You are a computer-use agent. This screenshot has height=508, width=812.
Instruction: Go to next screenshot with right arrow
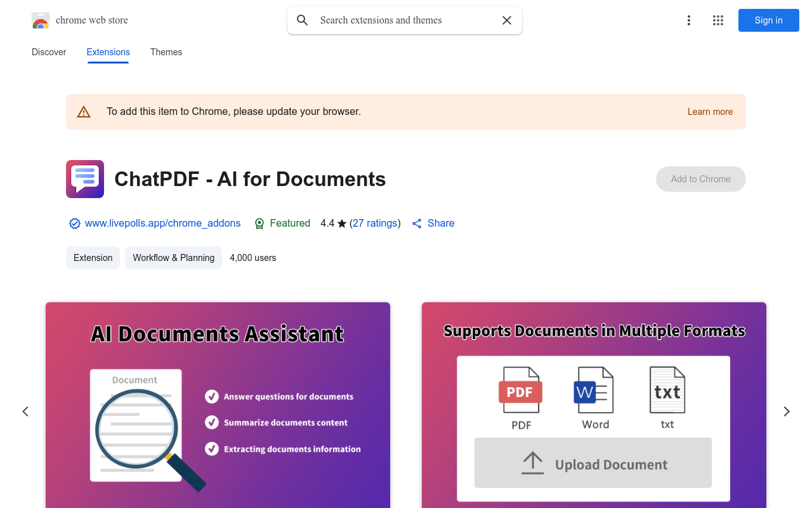click(787, 411)
